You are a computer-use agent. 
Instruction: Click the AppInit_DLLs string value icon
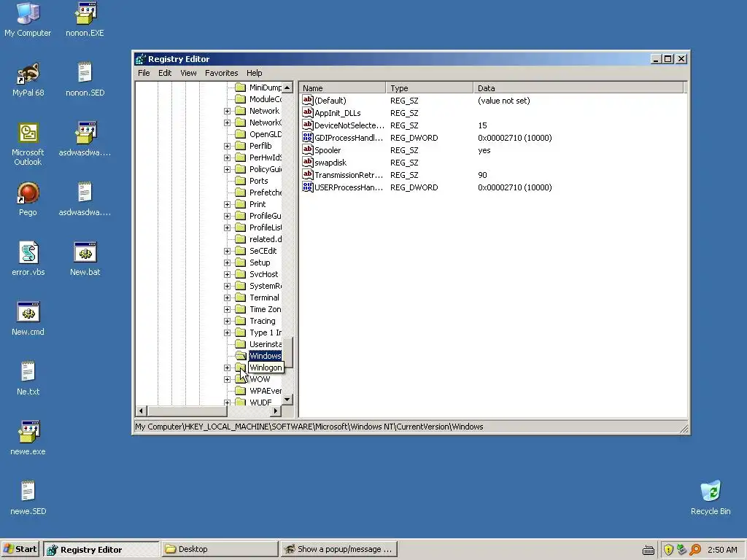[308, 113]
